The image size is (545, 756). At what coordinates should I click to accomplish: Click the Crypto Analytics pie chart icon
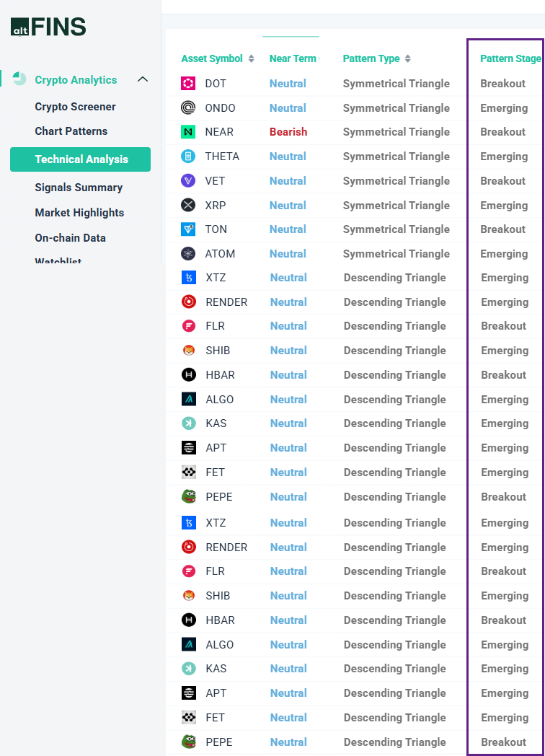coord(19,78)
